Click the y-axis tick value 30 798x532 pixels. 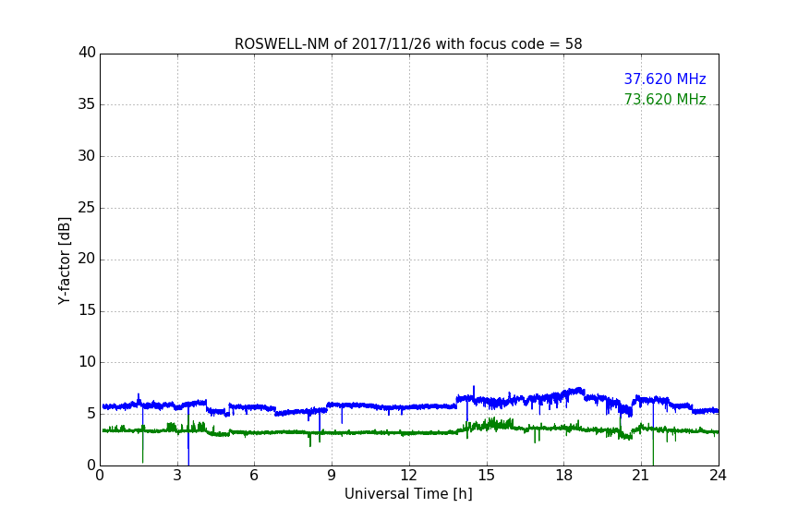[x=87, y=156]
